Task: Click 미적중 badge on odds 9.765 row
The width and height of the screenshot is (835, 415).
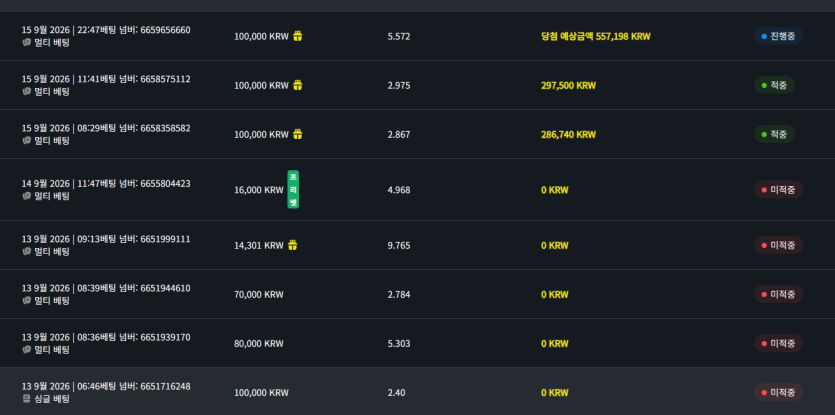Action: pos(778,245)
